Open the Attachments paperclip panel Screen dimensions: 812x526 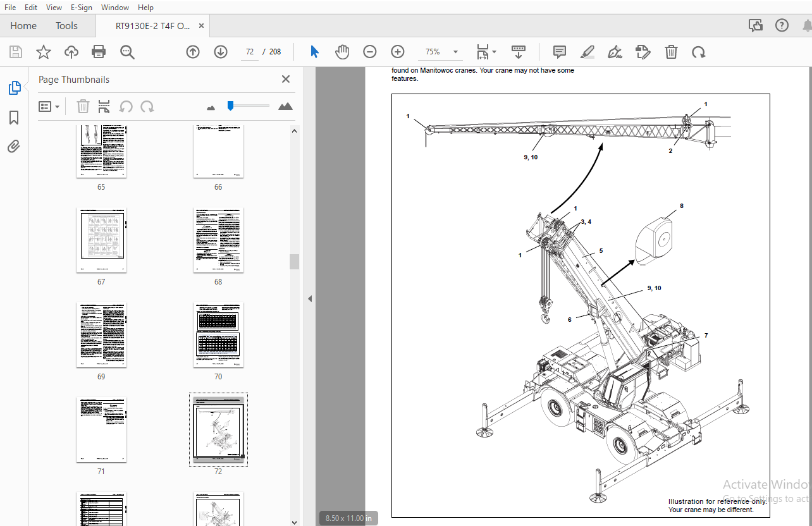(14, 147)
